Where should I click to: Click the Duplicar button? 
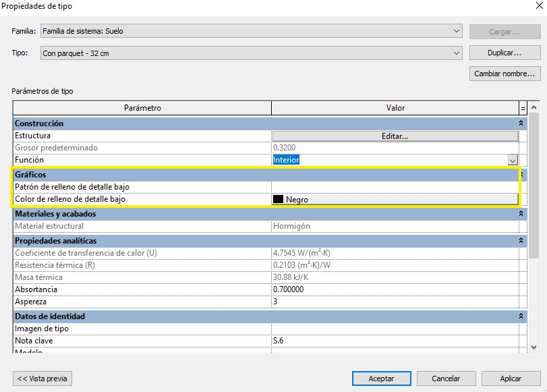pos(505,53)
